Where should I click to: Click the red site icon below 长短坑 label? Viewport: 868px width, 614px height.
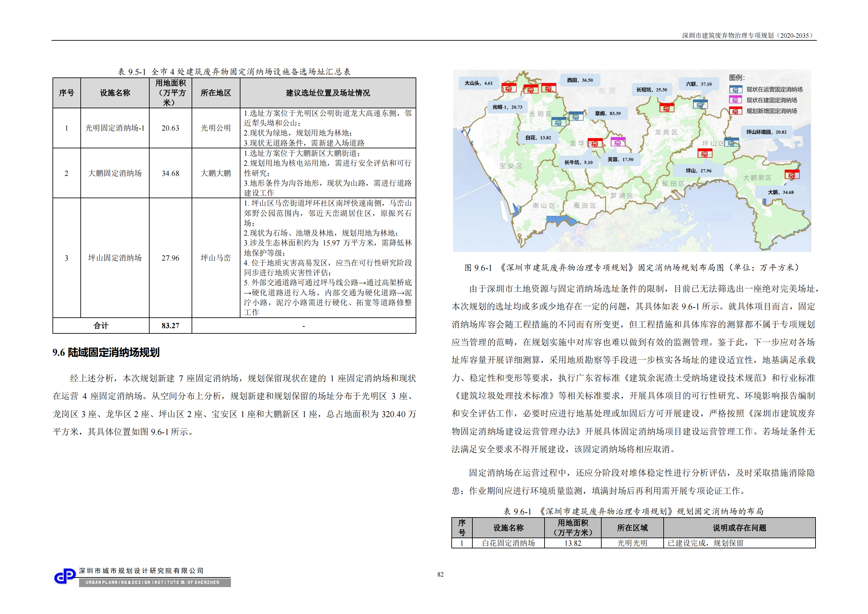click(x=667, y=108)
